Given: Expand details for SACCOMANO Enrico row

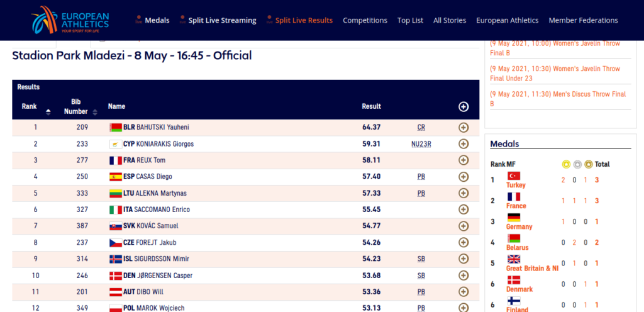Looking at the screenshot, I should 464,209.
